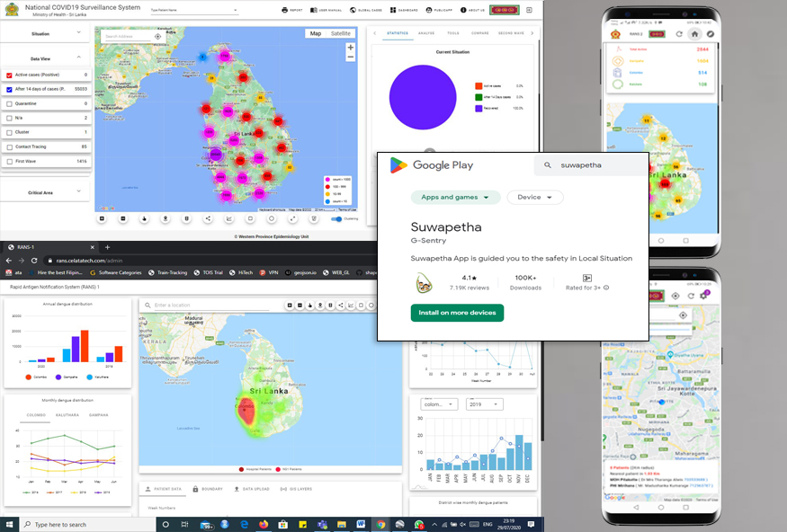Viewport: 787px width, 532px height.
Task: Open the Train-Tracking bookmark
Action: pos(168,273)
